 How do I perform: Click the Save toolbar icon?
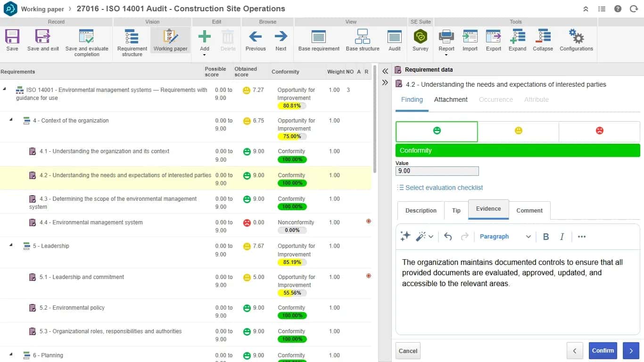point(12,37)
